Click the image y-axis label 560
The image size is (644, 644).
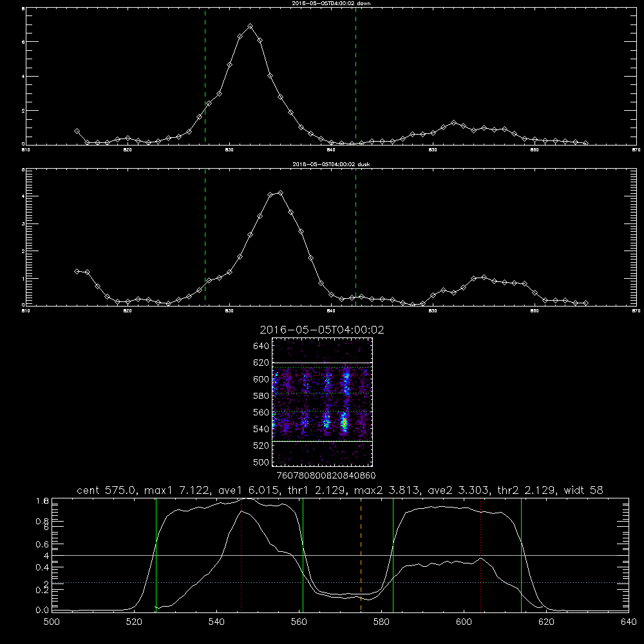(x=261, y=412)
